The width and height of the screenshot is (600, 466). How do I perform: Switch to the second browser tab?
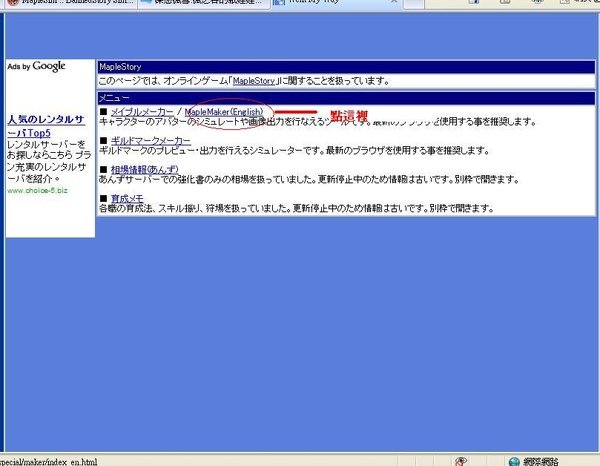[204, 2]
